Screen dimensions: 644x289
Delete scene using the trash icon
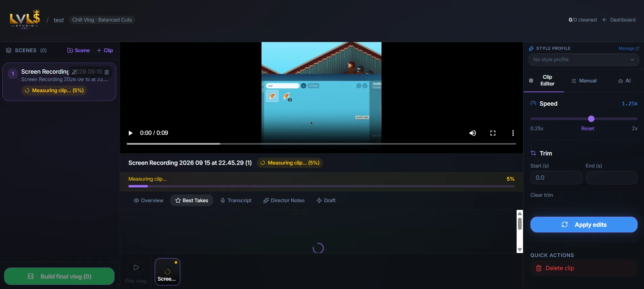pyautogui.click(x=107, y=72)
